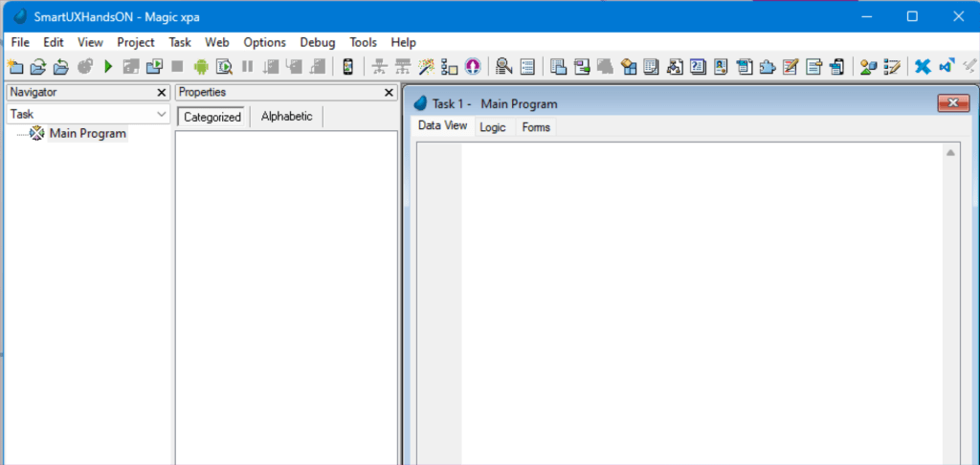Select Main Program in Navigator tree

tap(87, 134)
